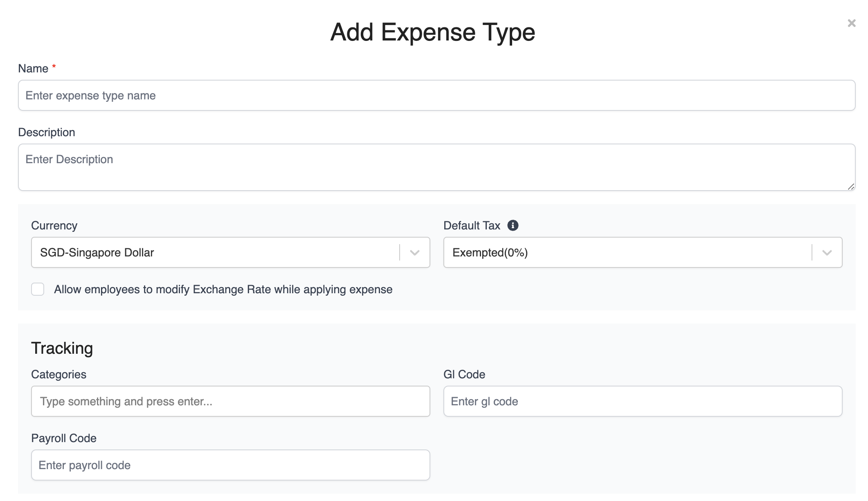Grab the Description box resize handle

click(x=851, y=186)
